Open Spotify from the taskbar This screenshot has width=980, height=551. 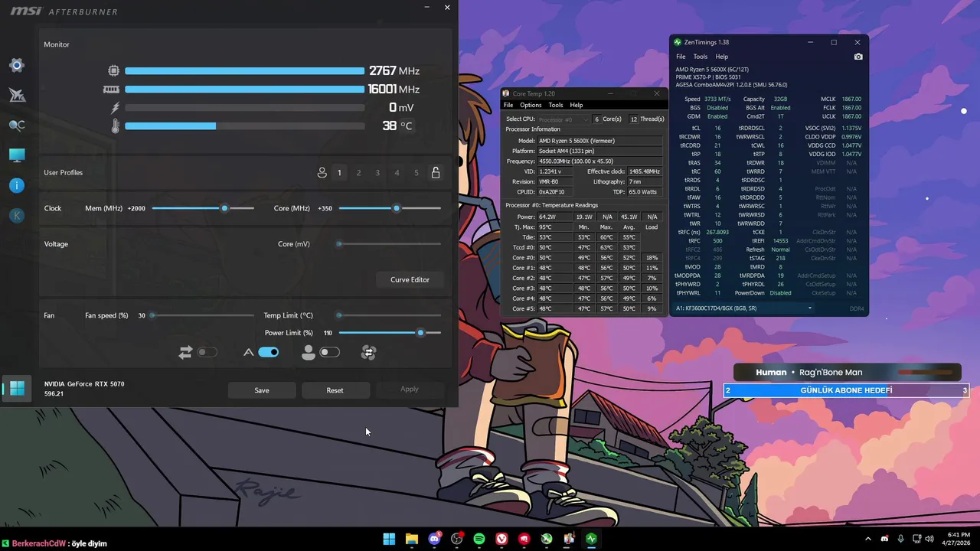click(x=479, y=539)
